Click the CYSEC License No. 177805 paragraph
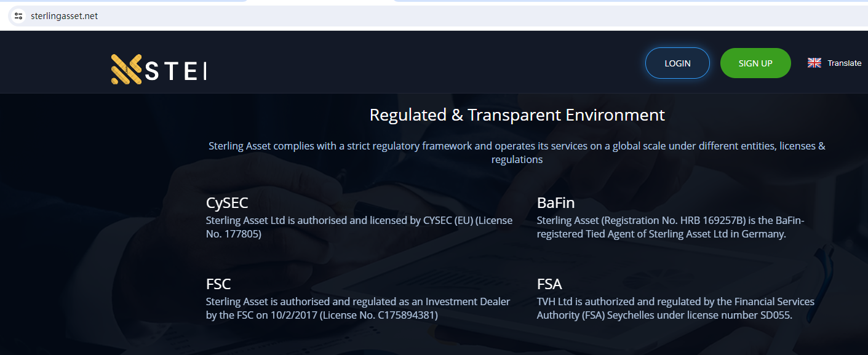This screenshot has width=868, height=355. [x=359, y=227]
